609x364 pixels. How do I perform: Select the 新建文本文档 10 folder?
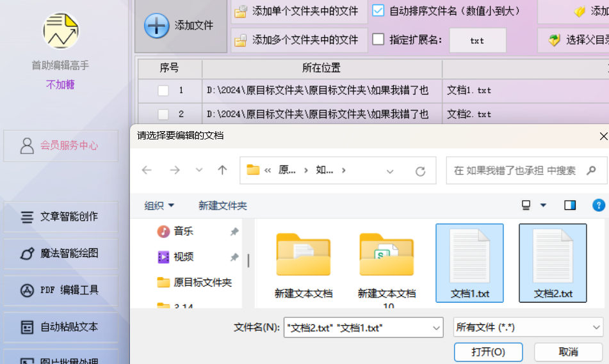386,269
